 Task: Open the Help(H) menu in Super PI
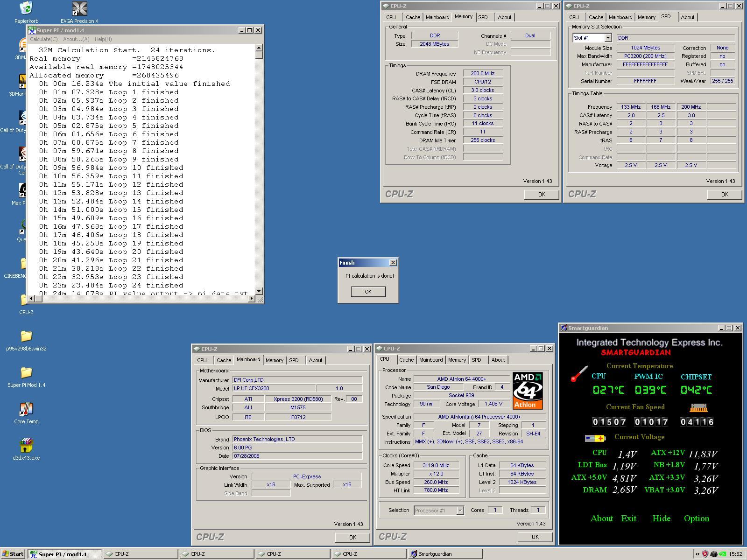click(103, 39)
